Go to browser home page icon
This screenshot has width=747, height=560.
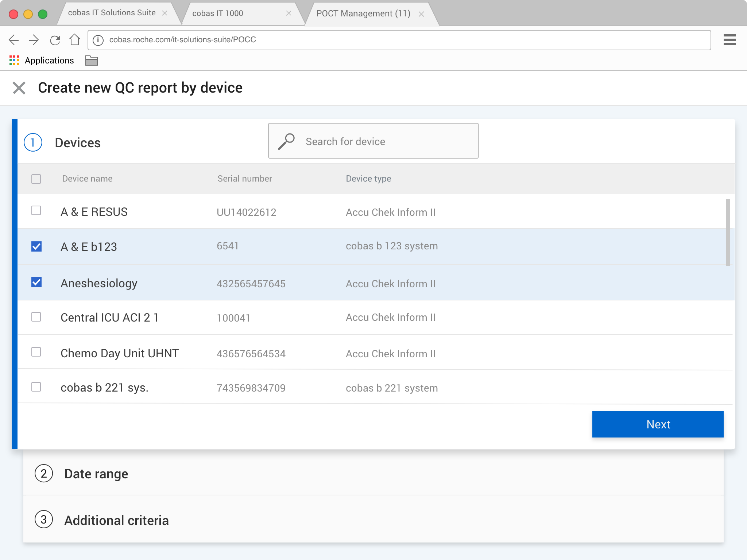[x=75, y=39]
